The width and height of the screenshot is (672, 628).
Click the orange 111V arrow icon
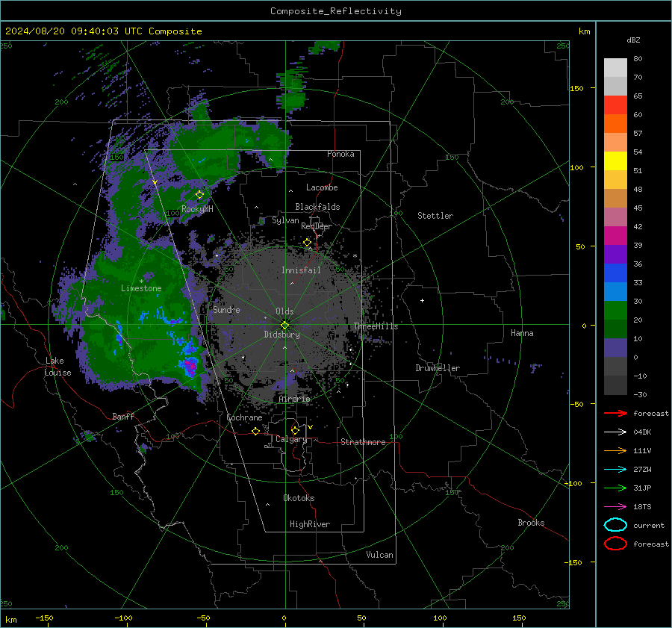click(x=615, y=450)
